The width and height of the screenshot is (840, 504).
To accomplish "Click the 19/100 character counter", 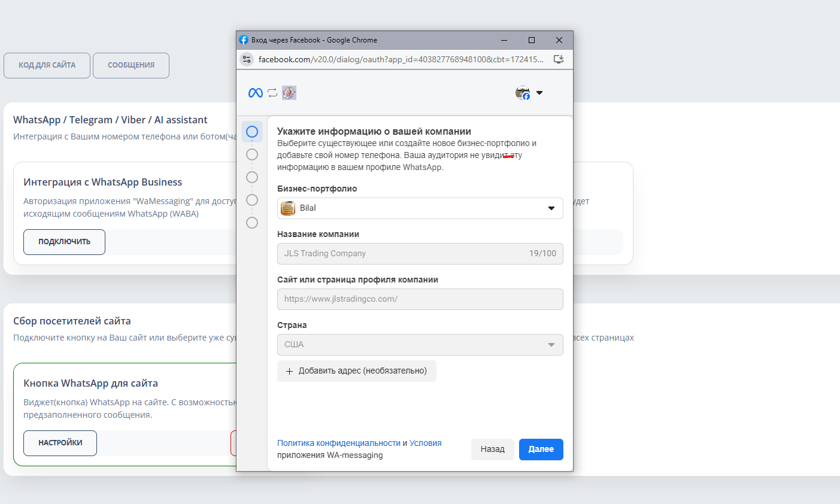I will click(542, 254).
